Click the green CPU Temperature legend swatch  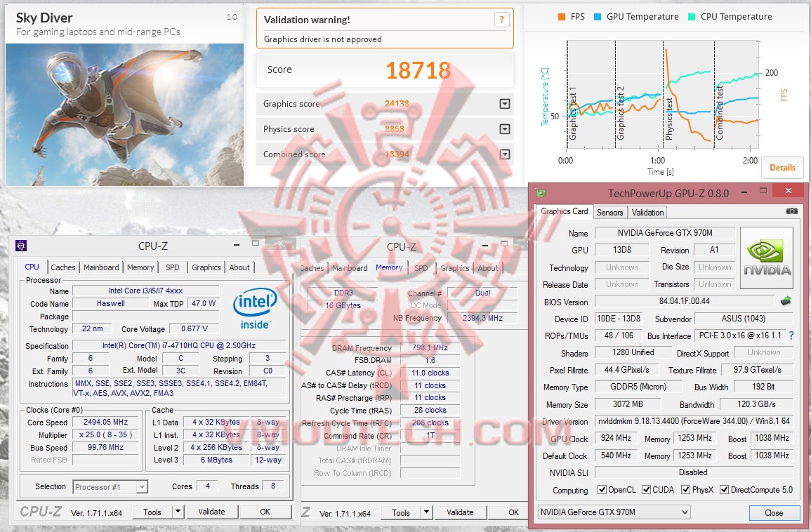(692, 17)
